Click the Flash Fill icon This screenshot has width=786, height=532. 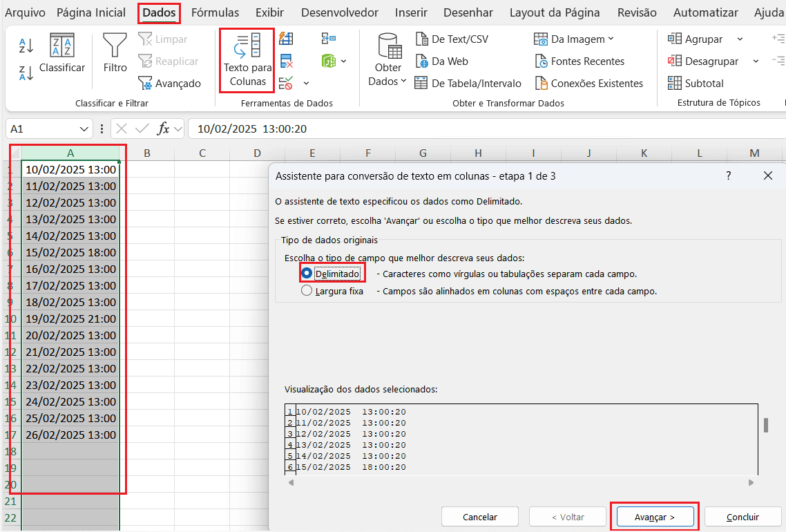[x=286, y=39]
